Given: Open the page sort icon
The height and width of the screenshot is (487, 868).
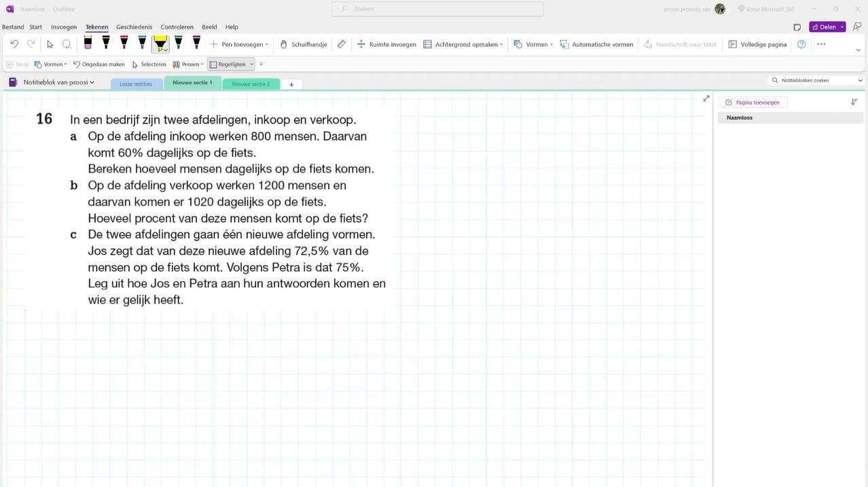Looking at the screenshot, I should [854, 102].
